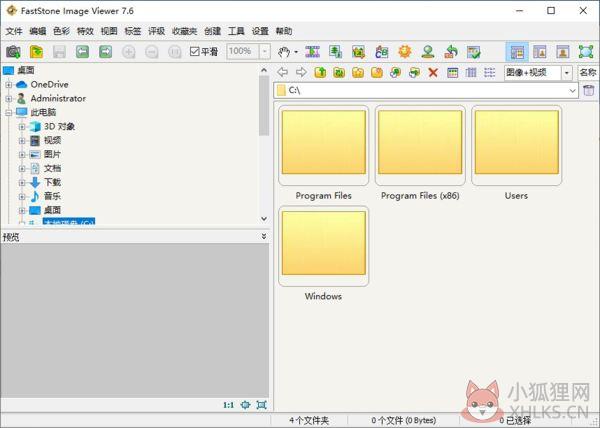Screen dimensions: 600x428
Task: Open the 图像+视频 filter dropdown
Action: (x=567, y=72)
